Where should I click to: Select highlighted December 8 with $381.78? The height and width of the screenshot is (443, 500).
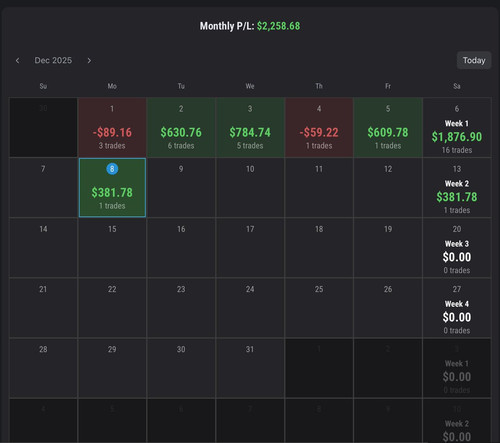112,188
